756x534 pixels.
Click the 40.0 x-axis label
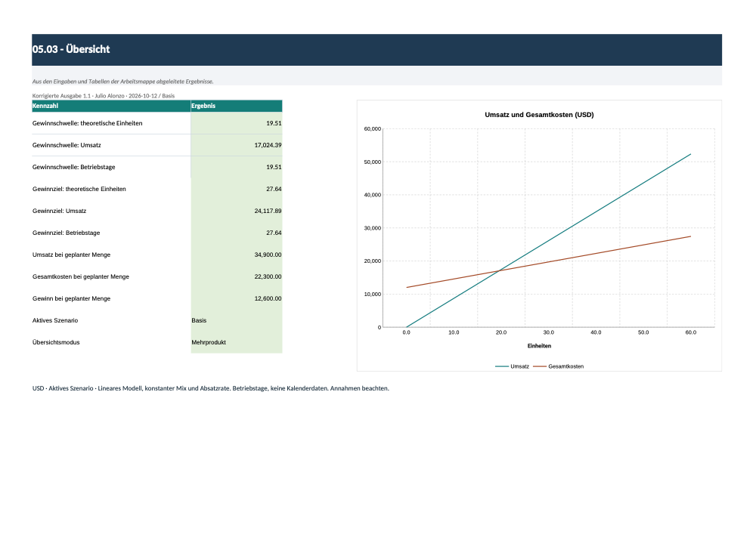pos(596,332)
